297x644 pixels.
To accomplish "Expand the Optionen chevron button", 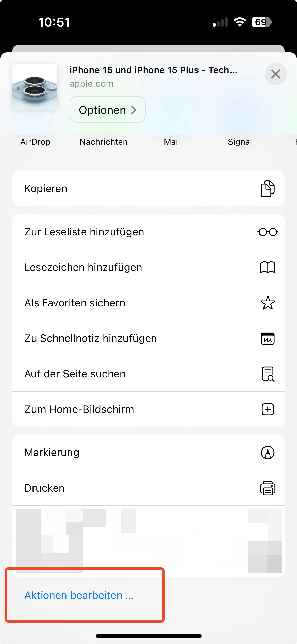I will click(108, 110).
